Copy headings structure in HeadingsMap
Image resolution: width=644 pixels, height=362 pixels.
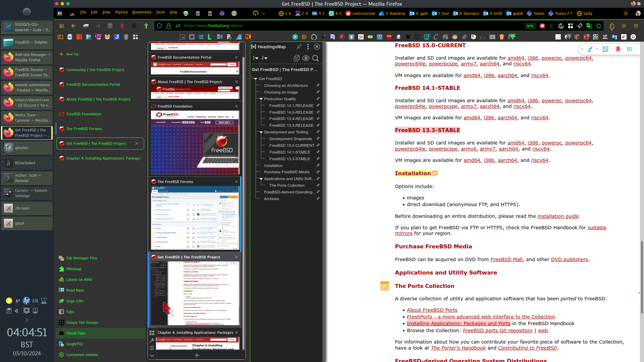(297, 58)
